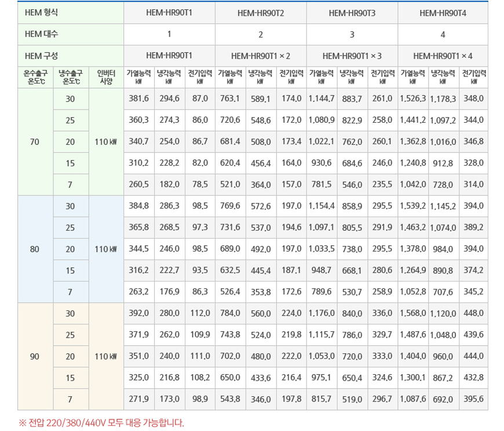Select the value '381.6'
This screenshot has width=504, height=431.
click(139, 98)
